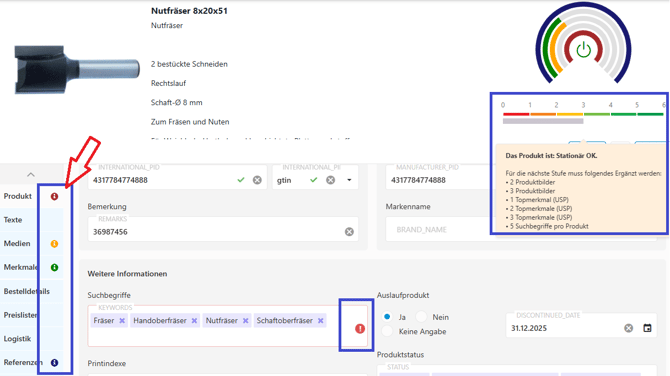670x376 pixels.
Task: Collapse the sidebar with the up chevron
Action: tap(31, 175)
